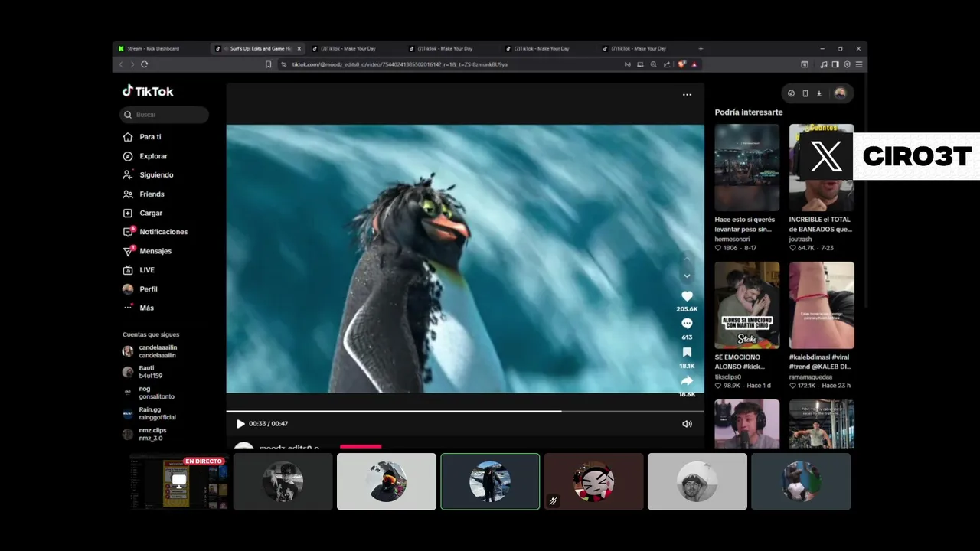Click the tiktok.com address bar URL

click(x=400, y=64)
